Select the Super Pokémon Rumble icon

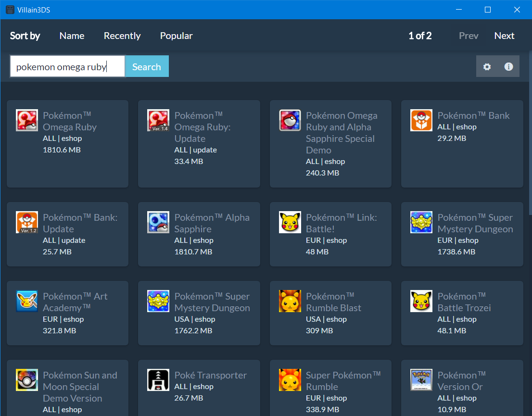pos(290,380)
